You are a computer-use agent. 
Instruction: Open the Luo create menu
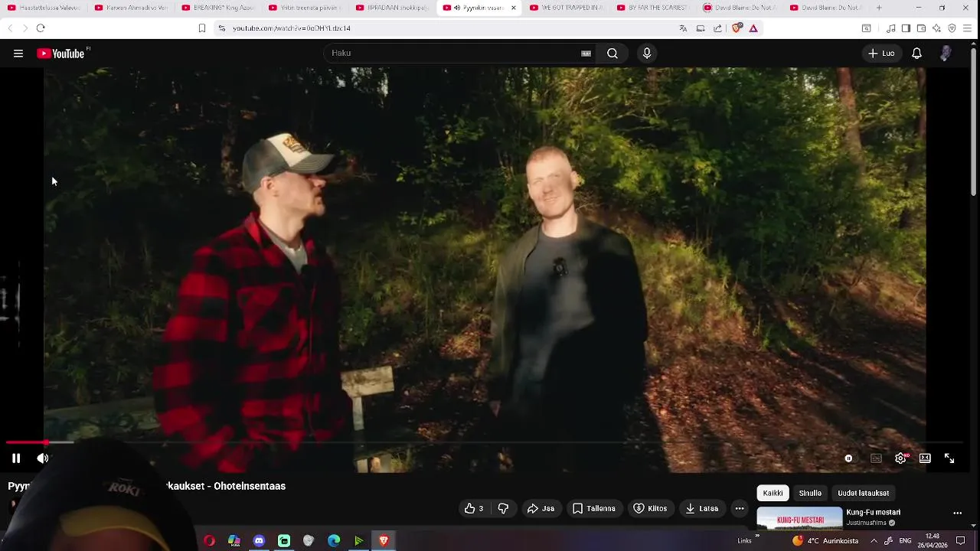881,54
